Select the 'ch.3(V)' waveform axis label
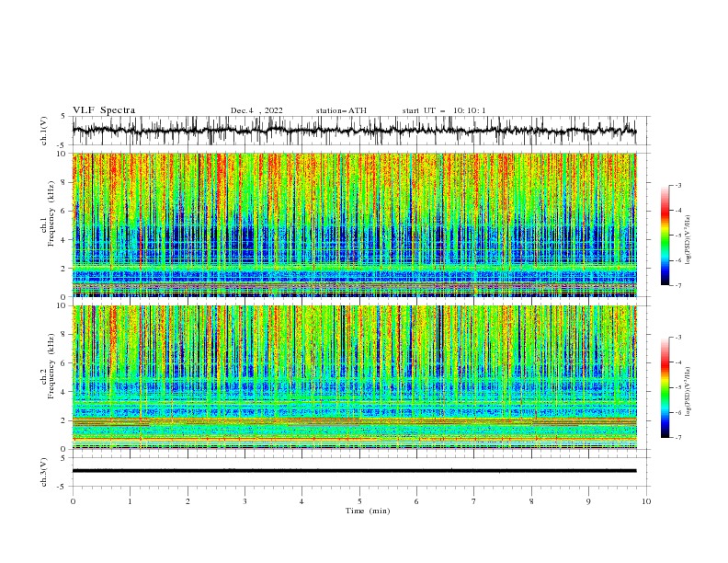728x563 pixels. (x=44, y=472)
